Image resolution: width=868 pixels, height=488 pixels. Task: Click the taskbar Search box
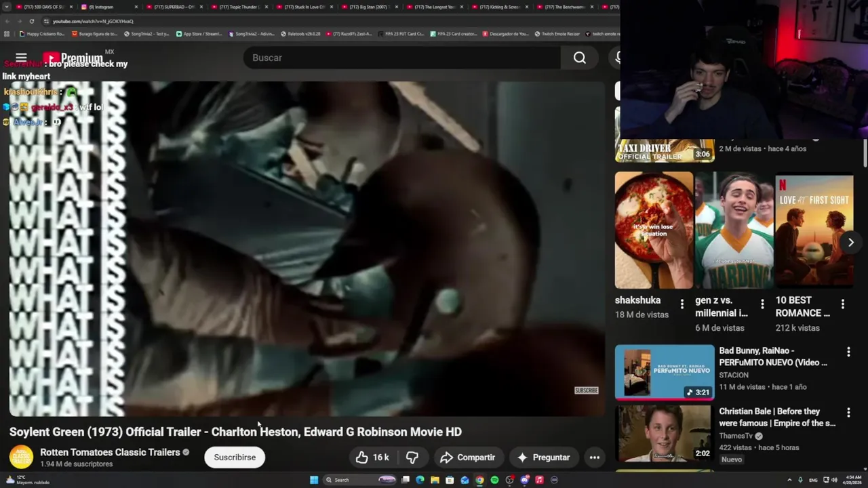pos(360,480)
